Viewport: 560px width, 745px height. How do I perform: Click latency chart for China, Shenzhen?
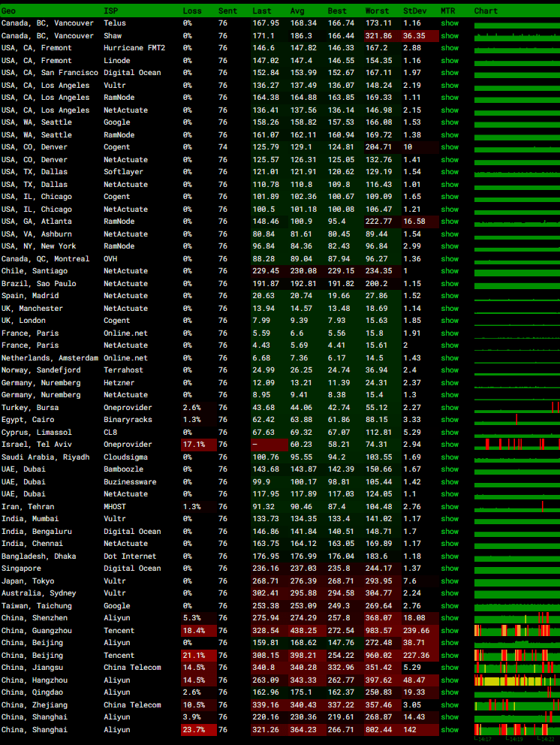[x=516, y=618]
